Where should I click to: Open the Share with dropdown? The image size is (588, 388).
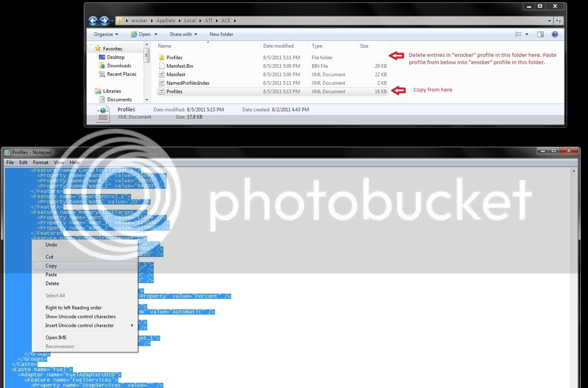point(183,34)
